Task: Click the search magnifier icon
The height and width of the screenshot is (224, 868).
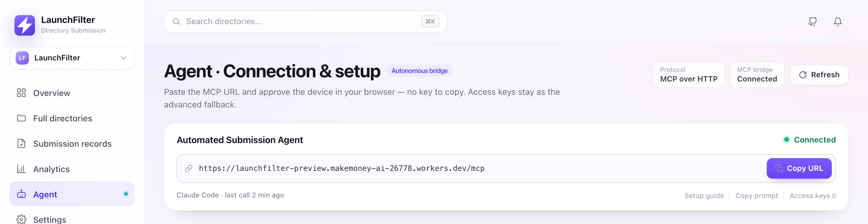Action: (x=176, y=22)
